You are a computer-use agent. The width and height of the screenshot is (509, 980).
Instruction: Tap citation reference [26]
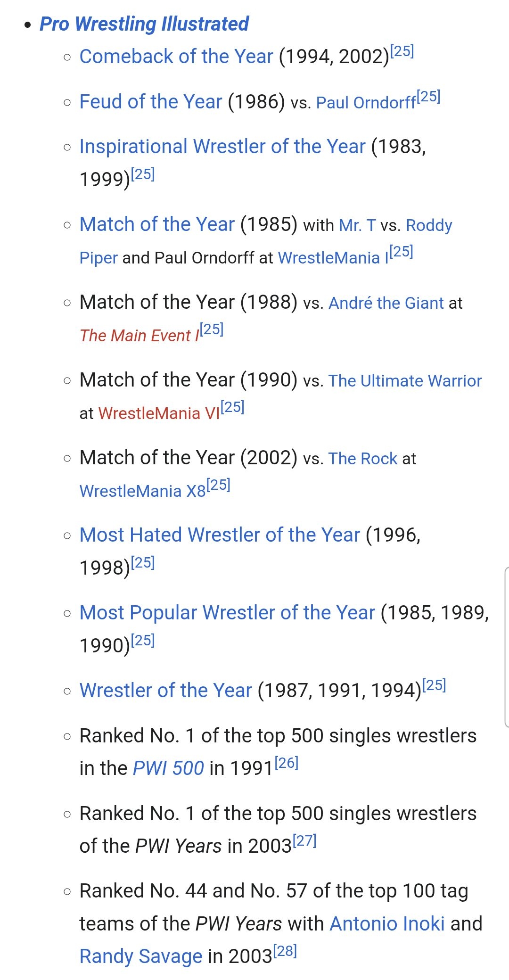click(x=287, y=763)
